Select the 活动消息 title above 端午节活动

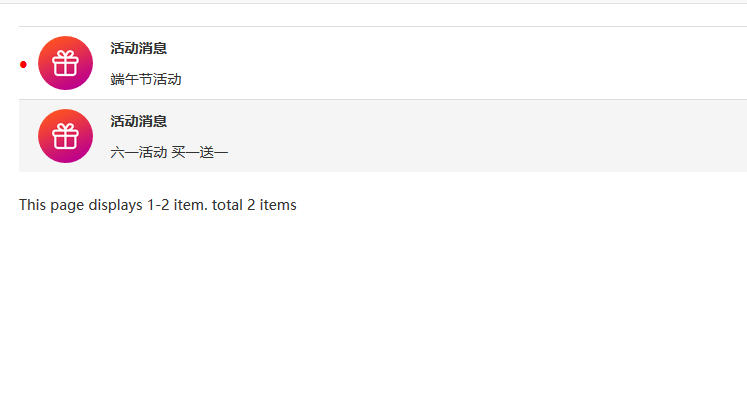(139, 48)
